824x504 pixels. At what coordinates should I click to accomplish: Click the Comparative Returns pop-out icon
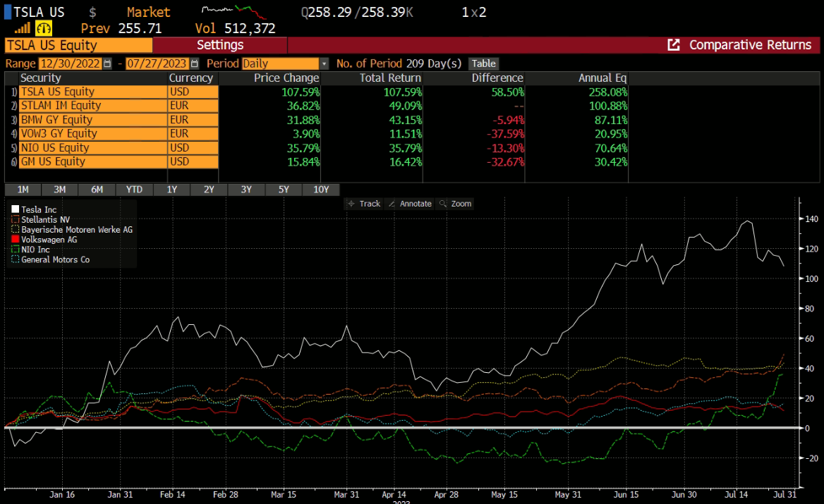(x=674, y=45)
